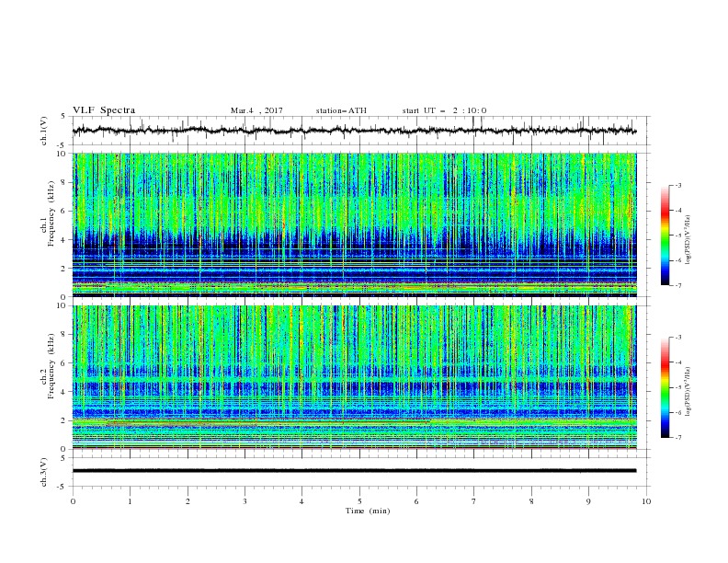Click the "-3" label on ch.1 colorbar
This screenshot has width=728, height=563.
[677, 185]
